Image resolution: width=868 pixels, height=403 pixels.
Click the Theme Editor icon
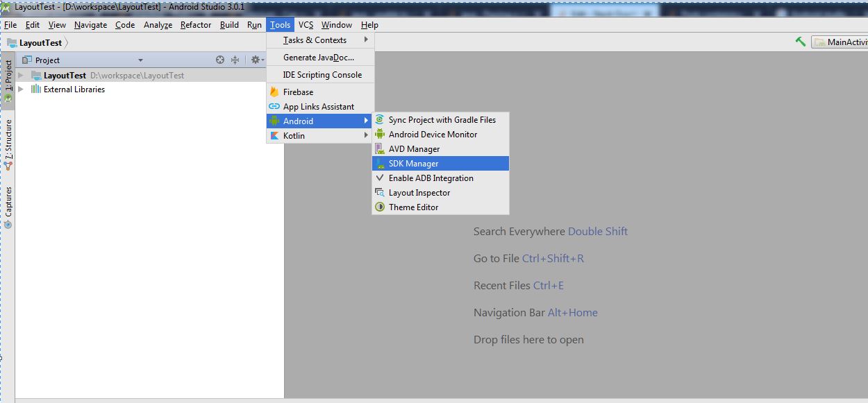point(379,207)
